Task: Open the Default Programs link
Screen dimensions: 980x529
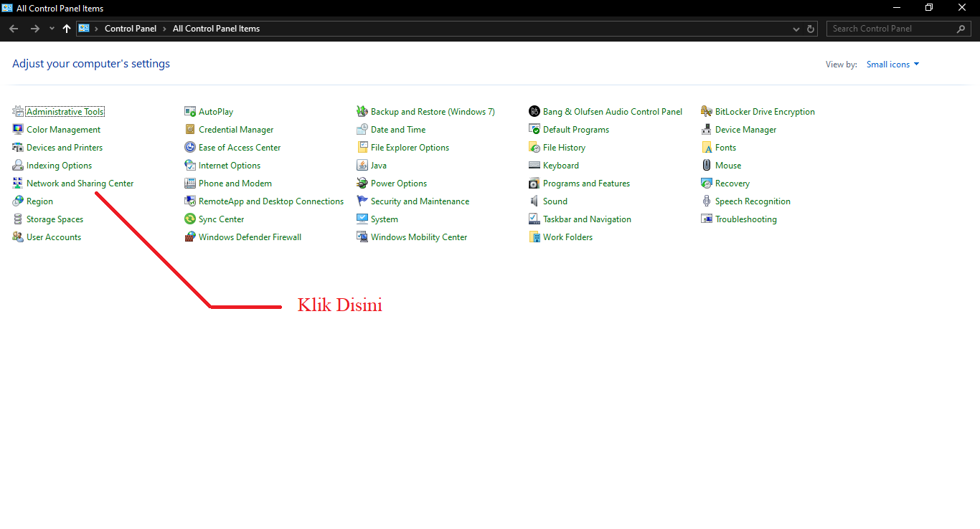Action: (576, 130)
